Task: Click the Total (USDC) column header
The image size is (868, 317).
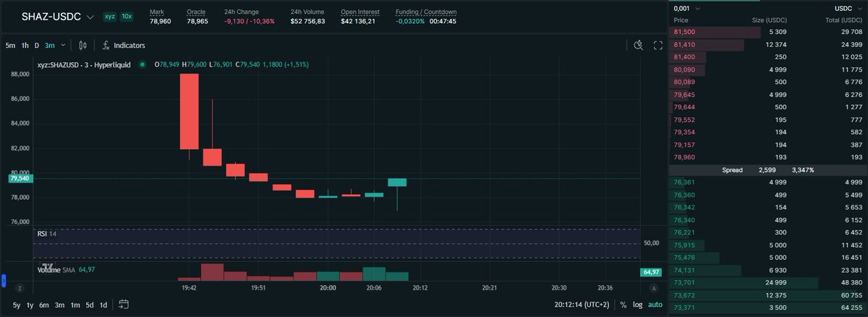Action: coord(843,20)
